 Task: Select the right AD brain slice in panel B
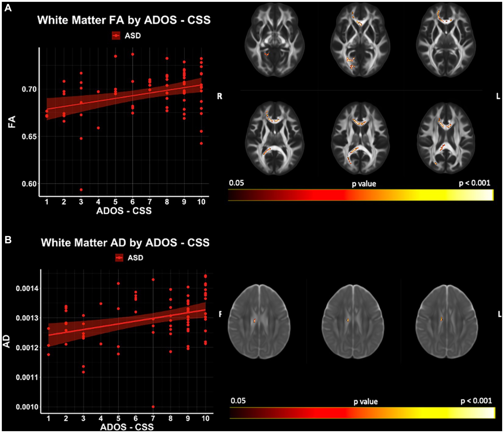[447, 322]
